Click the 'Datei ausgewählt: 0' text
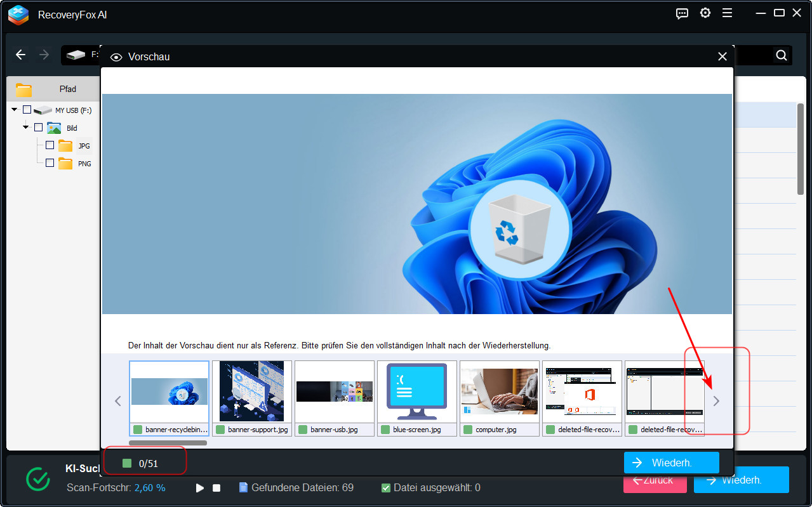This screenshot has width=812, height=507. [x=437, y=488]
